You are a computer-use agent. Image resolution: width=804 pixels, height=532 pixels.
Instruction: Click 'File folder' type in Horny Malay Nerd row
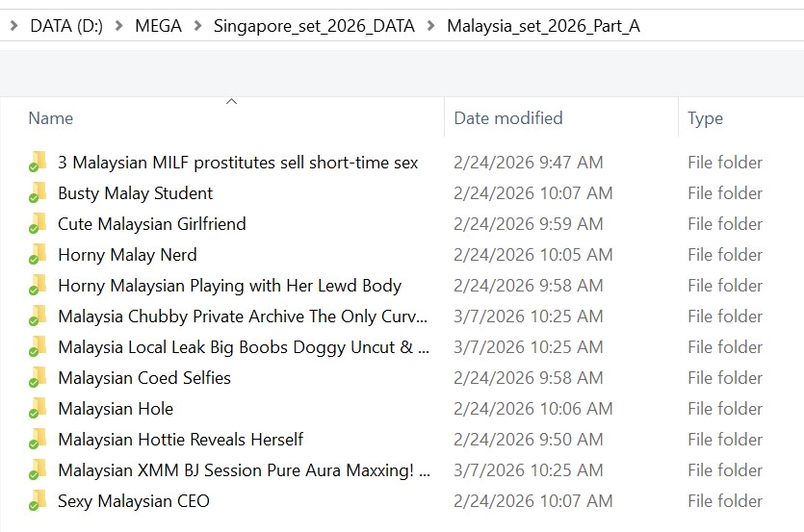[725, 255]
